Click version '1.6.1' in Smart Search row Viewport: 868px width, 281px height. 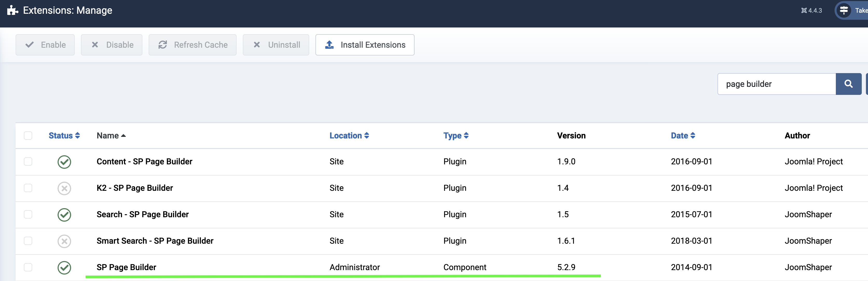click(566, 241)
